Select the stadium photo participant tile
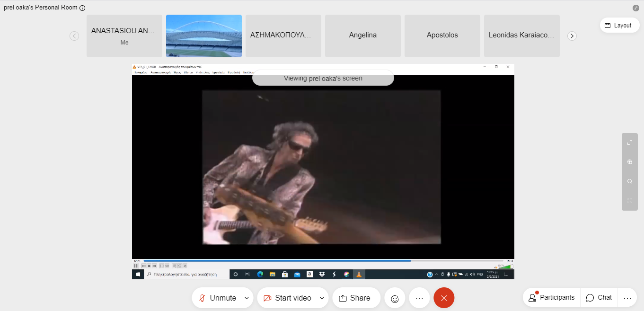 tap(204, 36)
